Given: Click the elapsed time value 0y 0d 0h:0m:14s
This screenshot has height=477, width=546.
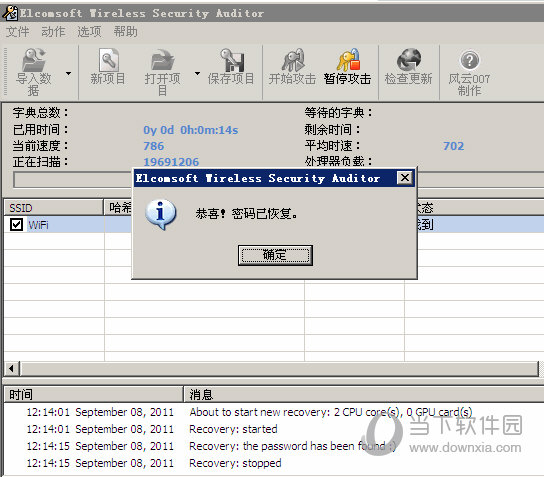Looking at the screenshot, I should [191, 130].
